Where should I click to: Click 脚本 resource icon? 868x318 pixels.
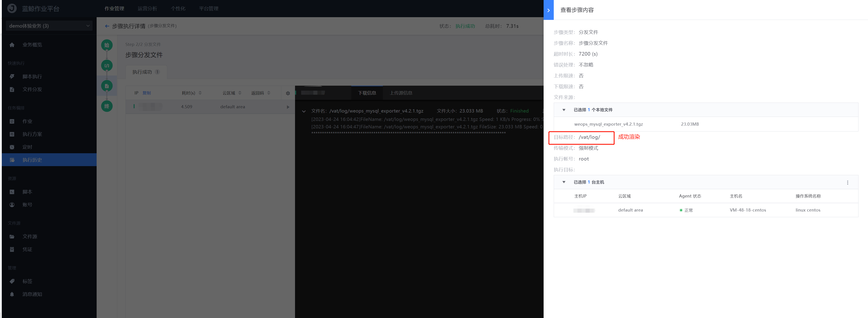(12, 192)
